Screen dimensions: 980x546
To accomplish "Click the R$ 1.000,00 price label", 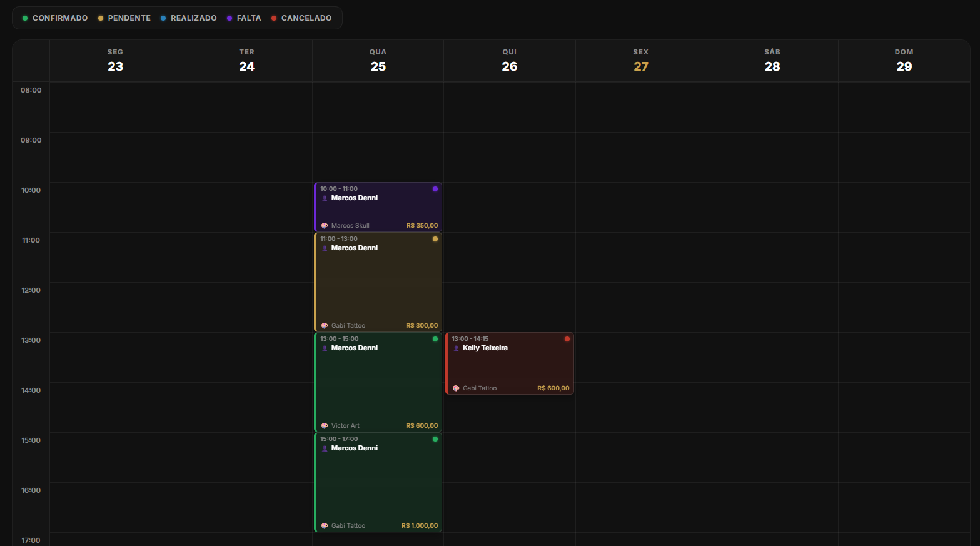I will [x=420, y=525].
